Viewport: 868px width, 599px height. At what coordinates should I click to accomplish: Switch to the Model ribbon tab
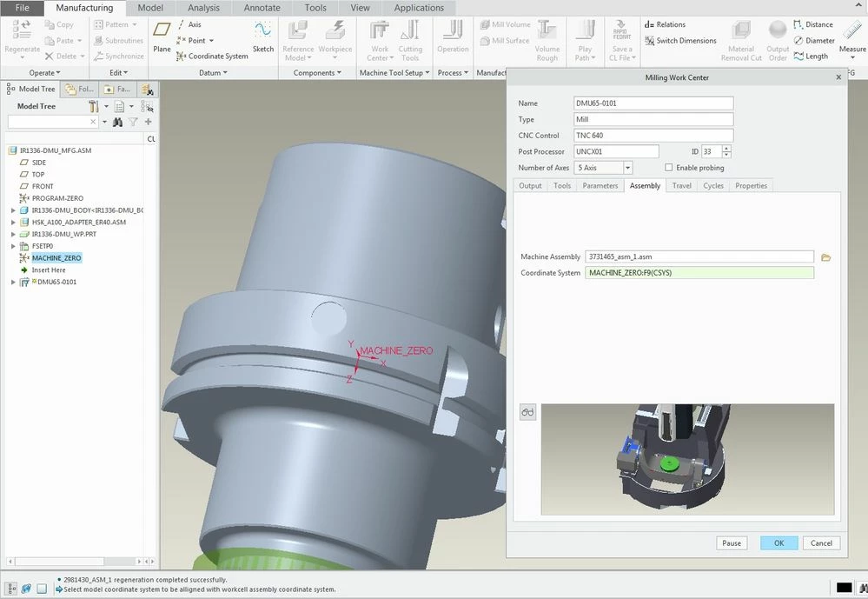coord(150,8)
